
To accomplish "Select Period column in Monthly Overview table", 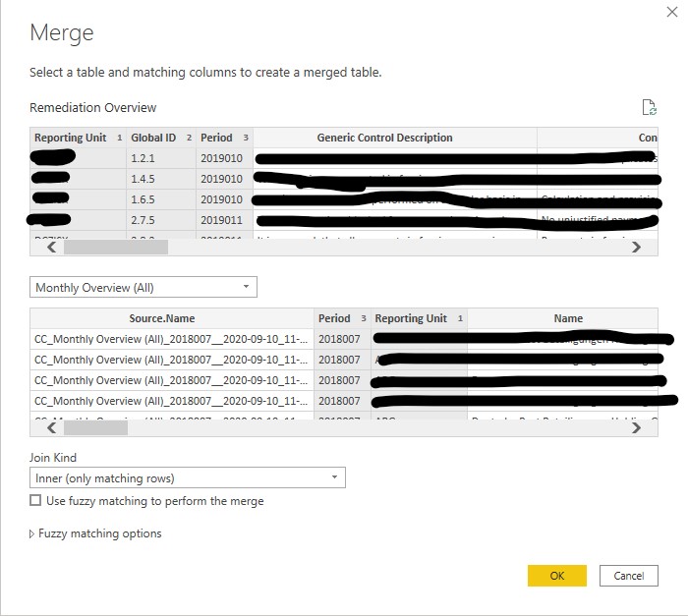I will (x=342, y=318).
